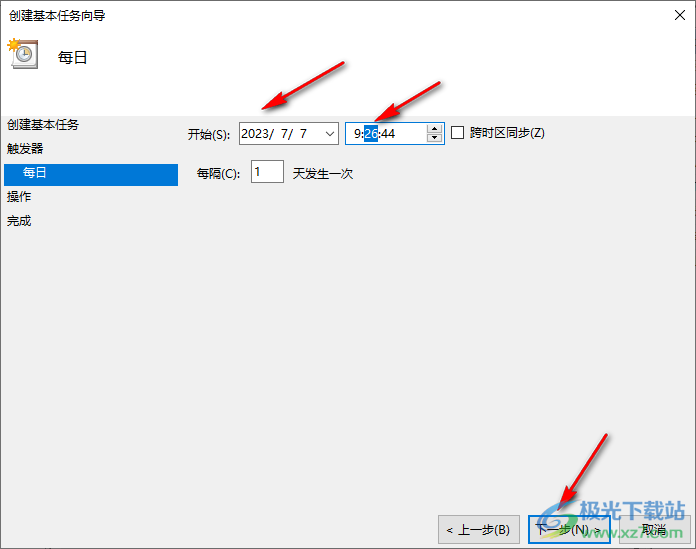Screen dimensions: 696x549
Task: Click the 跨时区同步(Z) label text
Action: click(507, 133)
